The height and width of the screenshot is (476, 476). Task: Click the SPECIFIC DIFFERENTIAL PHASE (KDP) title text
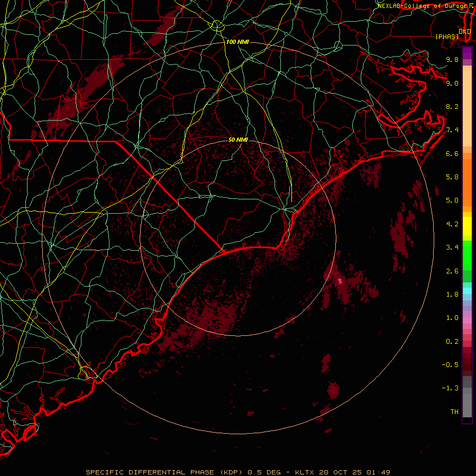[x=166, y=472]
